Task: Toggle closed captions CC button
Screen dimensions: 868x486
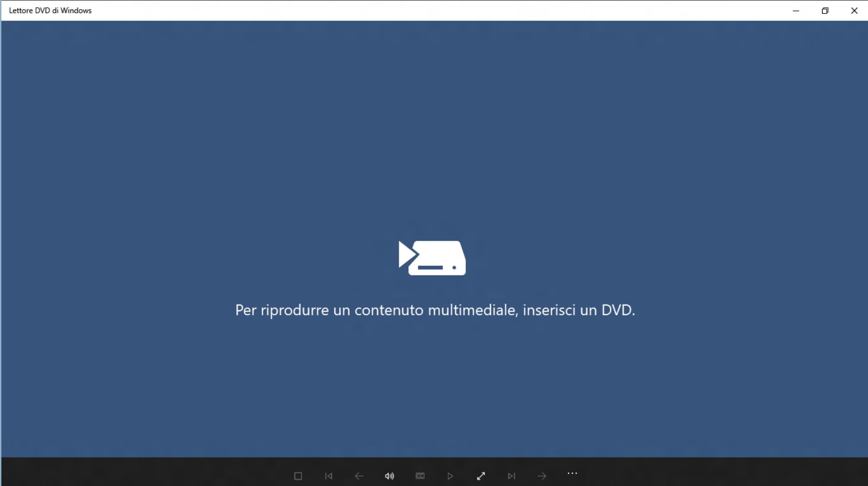Action: (x=420, y=476)
